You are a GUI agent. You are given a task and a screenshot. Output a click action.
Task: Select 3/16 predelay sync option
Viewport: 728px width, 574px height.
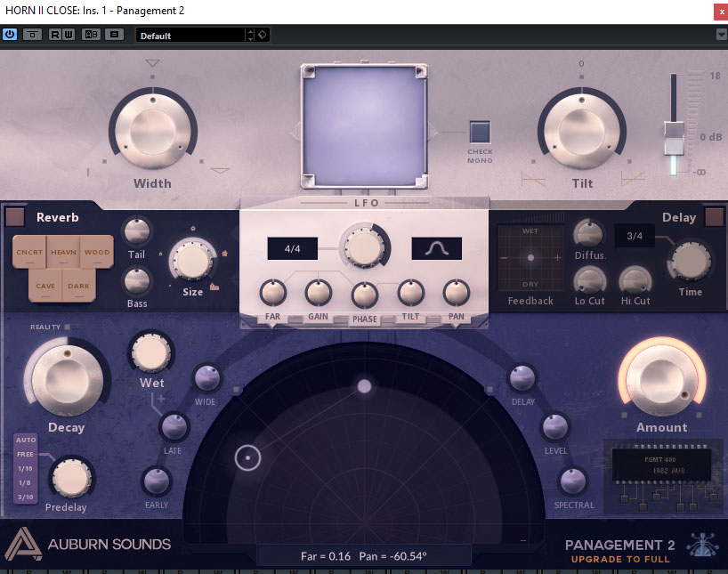tap(26, 497)
